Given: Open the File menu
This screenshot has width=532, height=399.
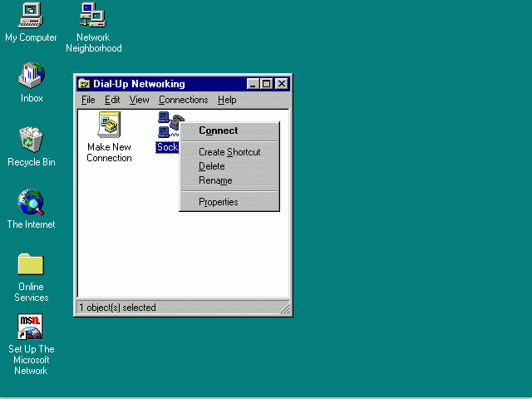Looking at the screenshot, I should pos(88,100).
